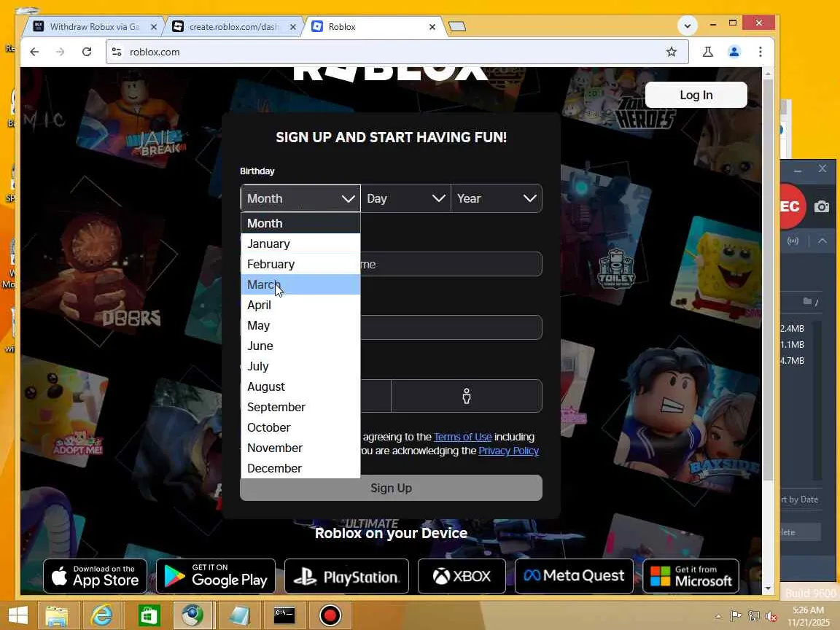
Task: Select the Roblox tab
Action: pyautogui.click(x=373, y=27)
